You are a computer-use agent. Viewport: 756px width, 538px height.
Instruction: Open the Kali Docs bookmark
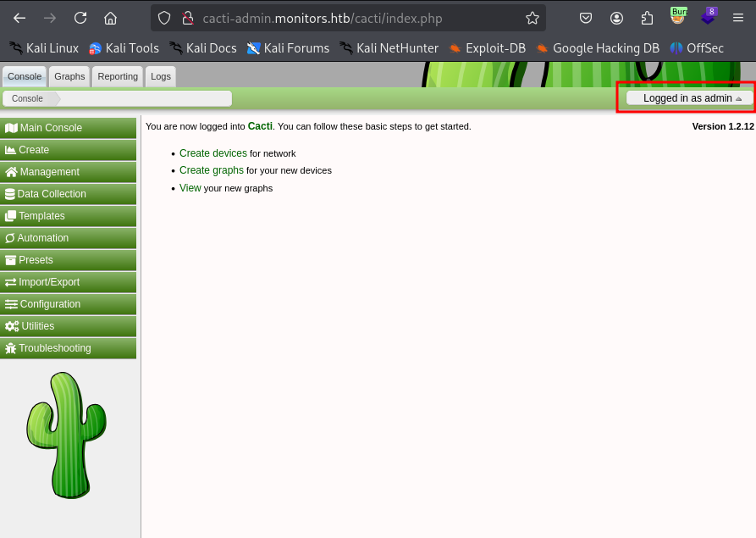[x=203, y=48]
